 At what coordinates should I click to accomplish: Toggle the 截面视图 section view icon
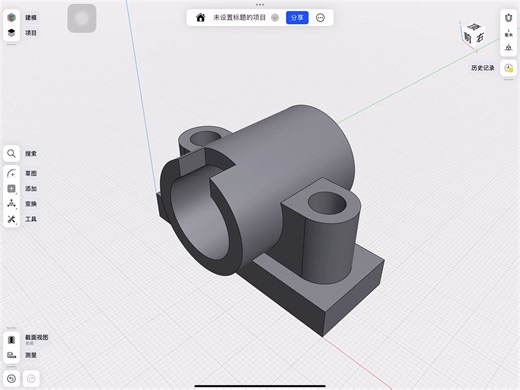tap(11, 340)
